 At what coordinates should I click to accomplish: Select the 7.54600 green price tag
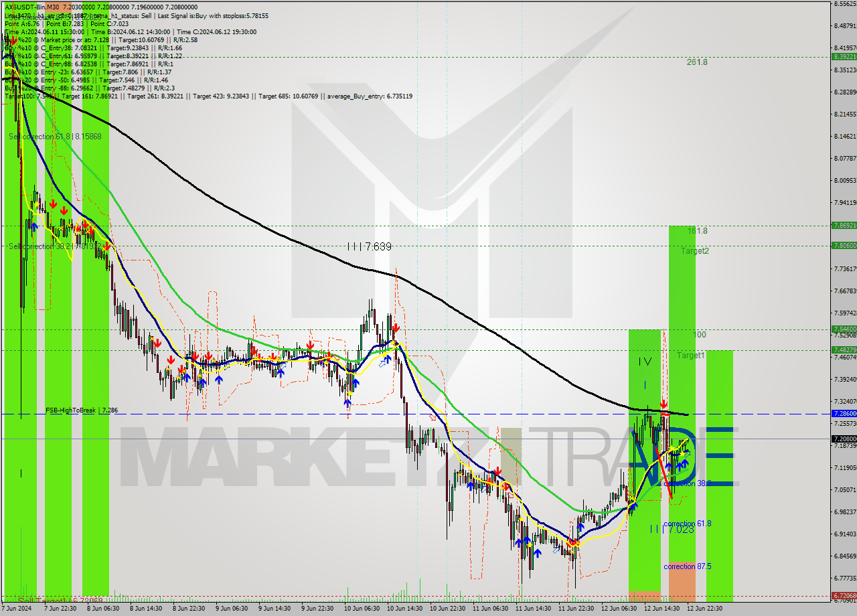click(x=844, y=329)
